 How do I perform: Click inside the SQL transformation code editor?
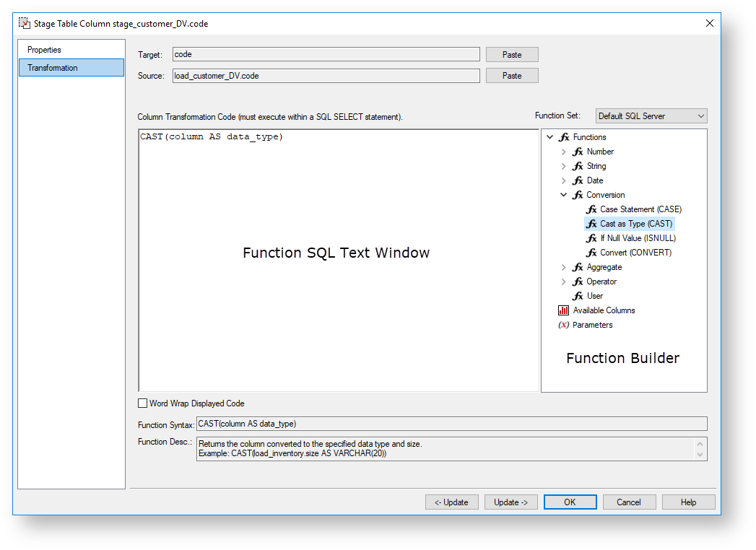(x=339, y=261)
